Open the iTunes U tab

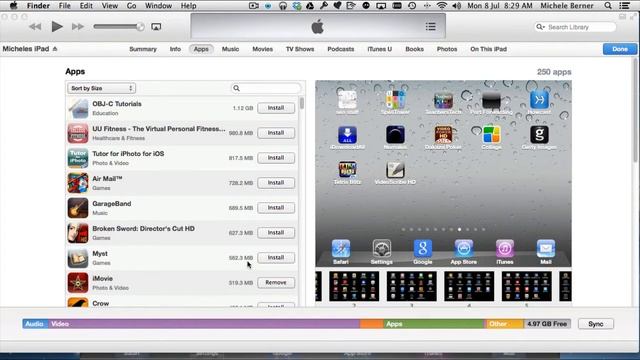pyautogui.click(x=379, y=49)
